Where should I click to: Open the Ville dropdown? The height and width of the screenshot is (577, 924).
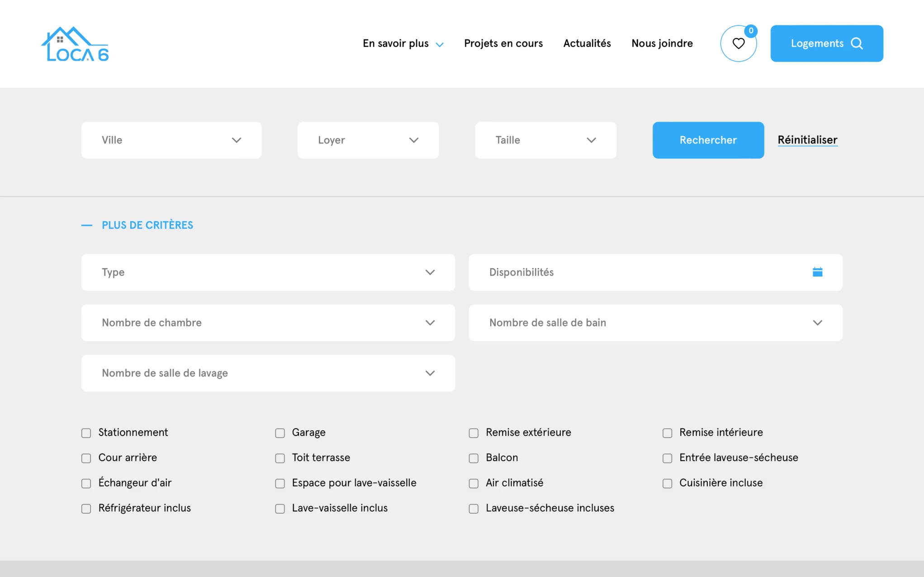(x=171, y=140)
